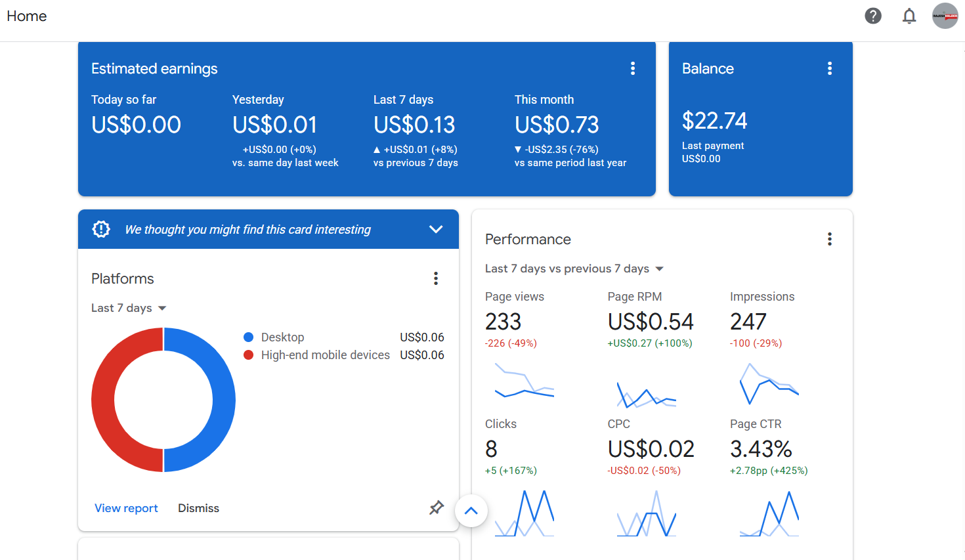Open Performance date range comparison dropdown
965x560 pixels.
click(574, 269)
